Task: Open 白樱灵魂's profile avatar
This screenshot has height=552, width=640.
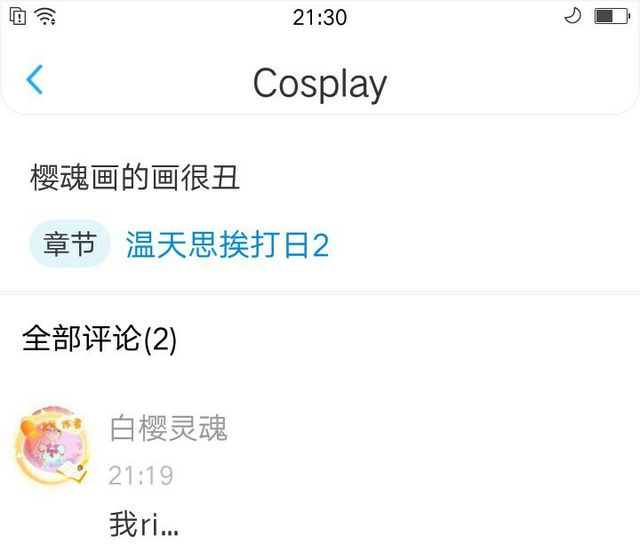Action: point(51,445)
